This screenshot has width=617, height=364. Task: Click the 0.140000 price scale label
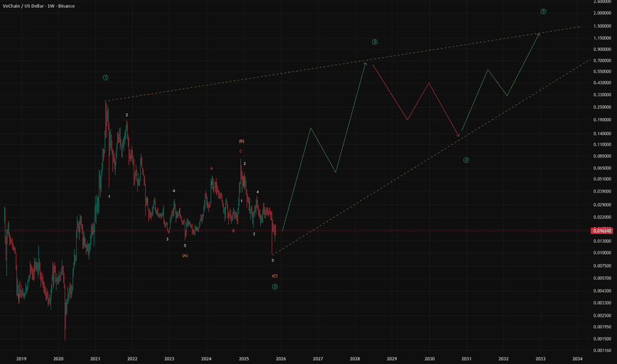point(602,132)
